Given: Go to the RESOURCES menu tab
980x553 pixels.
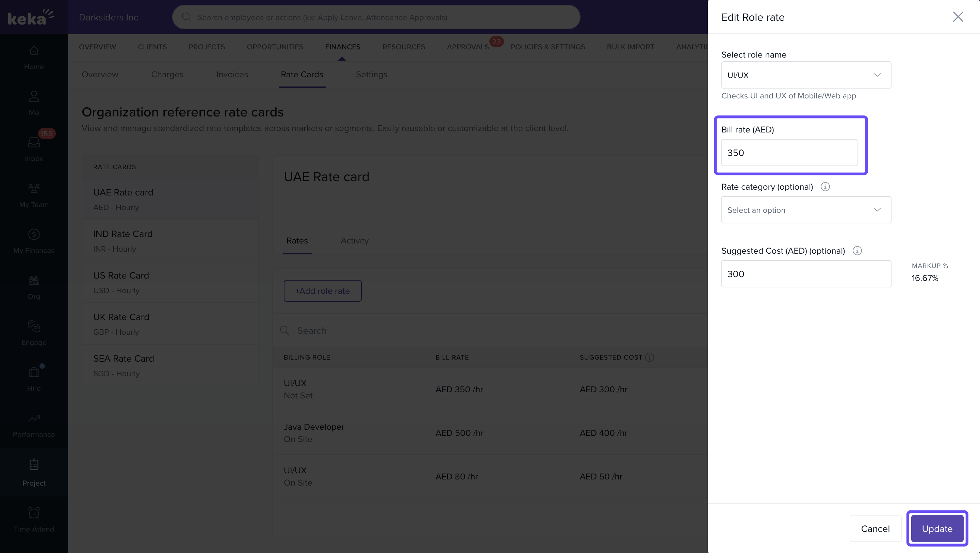Looking at the screenshot, I should point(403,47).
